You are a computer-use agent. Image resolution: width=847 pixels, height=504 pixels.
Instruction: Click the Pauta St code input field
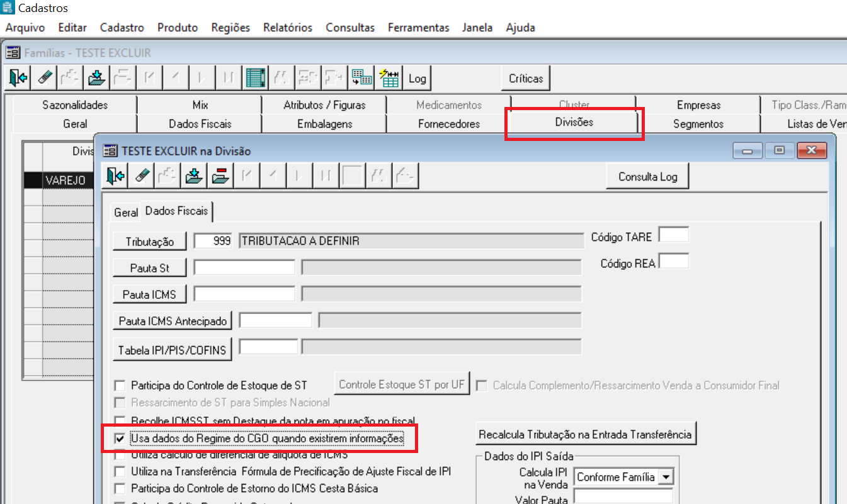(x=244, y=267)
